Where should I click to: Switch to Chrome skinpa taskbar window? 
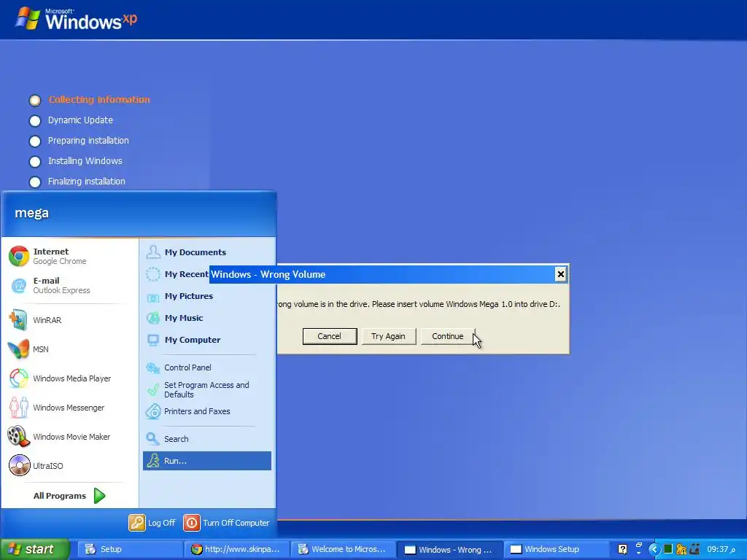click(236, 549)
